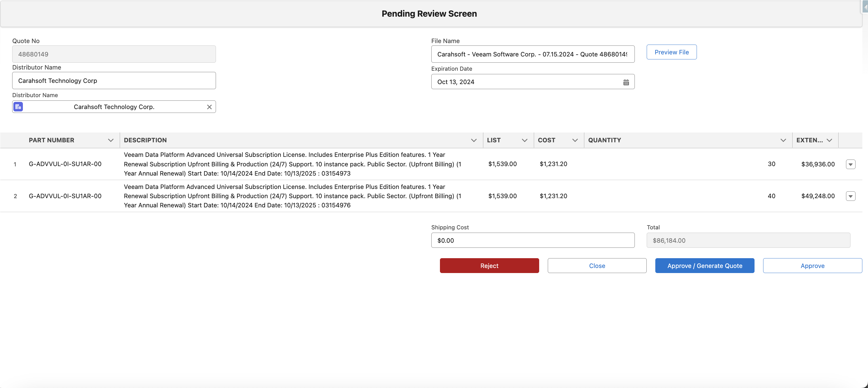Click the Description column header label
The width and height of the screenshot is (868, 388).
tap(145, 140)
